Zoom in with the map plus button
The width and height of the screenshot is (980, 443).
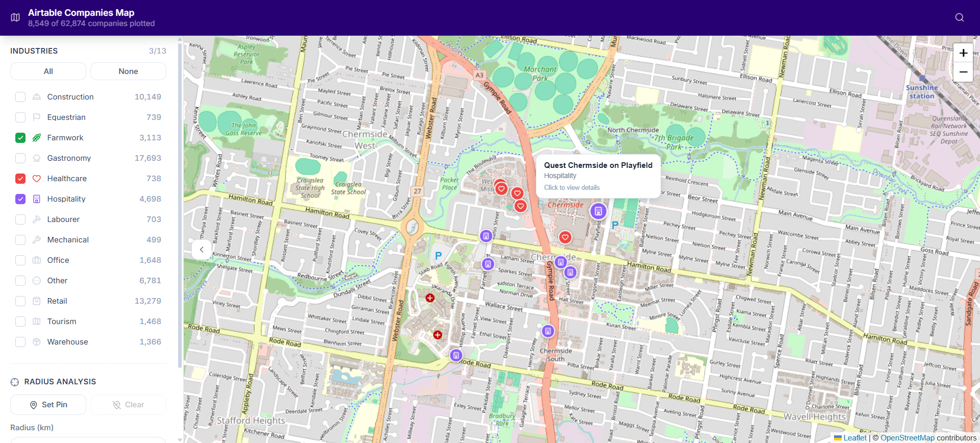click(x=963, y=53)
